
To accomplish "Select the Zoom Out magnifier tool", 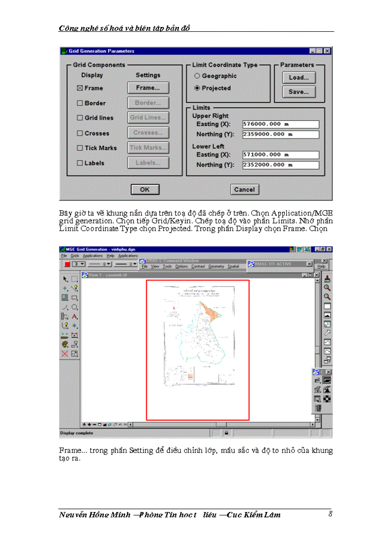I will pos(327,297).
